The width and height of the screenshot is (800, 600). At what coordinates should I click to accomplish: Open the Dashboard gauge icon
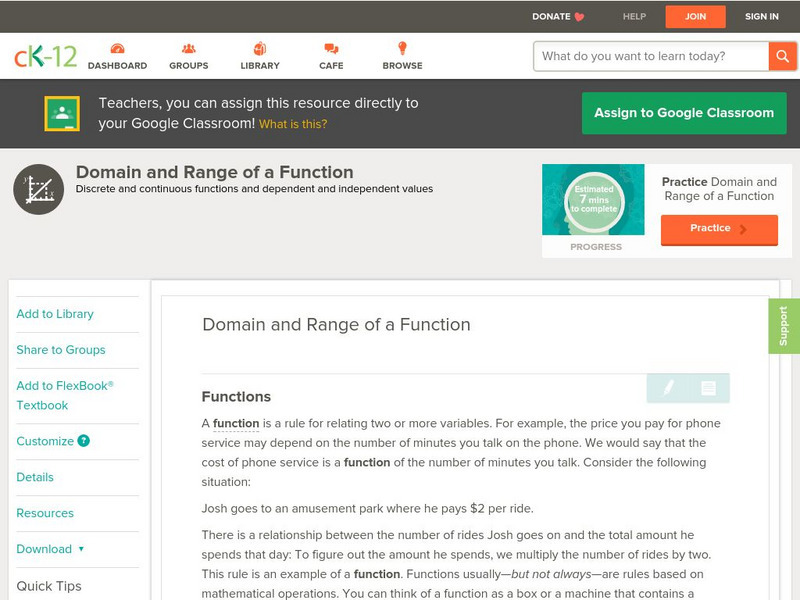[117, 48]
